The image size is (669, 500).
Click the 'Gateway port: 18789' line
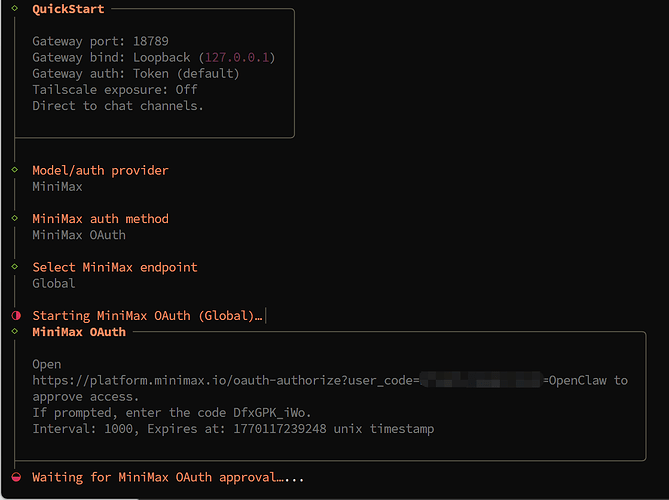(100, 41)
